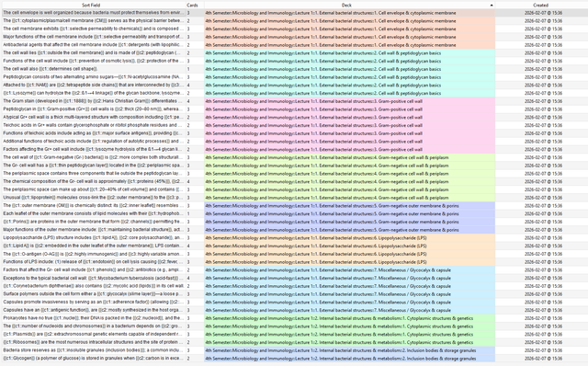Select 'Surface polymers outside the cell form' note
588x366 pixels.
(294, 294)
